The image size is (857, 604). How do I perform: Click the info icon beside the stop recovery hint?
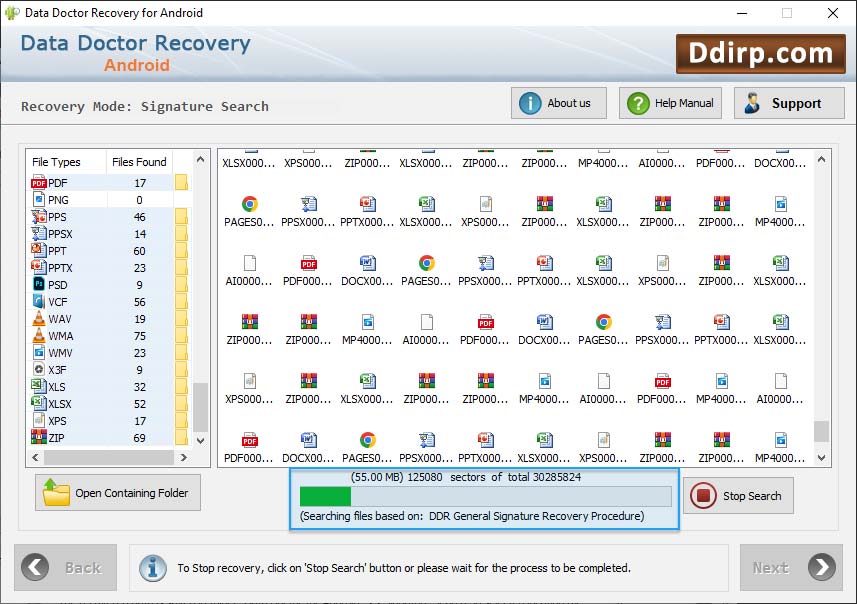(152, 567)
